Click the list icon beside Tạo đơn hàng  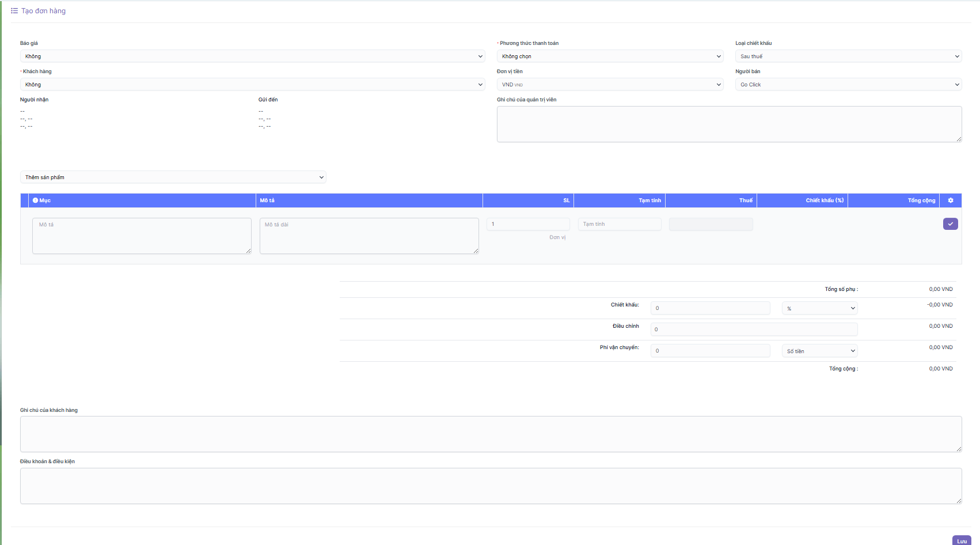(14, 11)
